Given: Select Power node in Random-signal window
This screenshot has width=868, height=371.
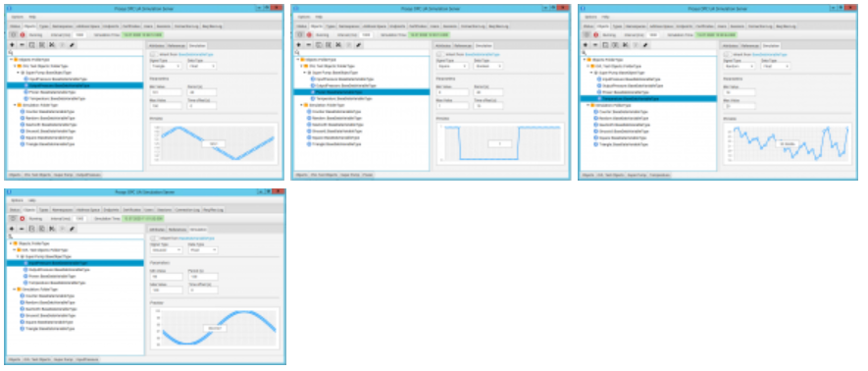Looking at the screenshot, I should [x=622, y=92].
